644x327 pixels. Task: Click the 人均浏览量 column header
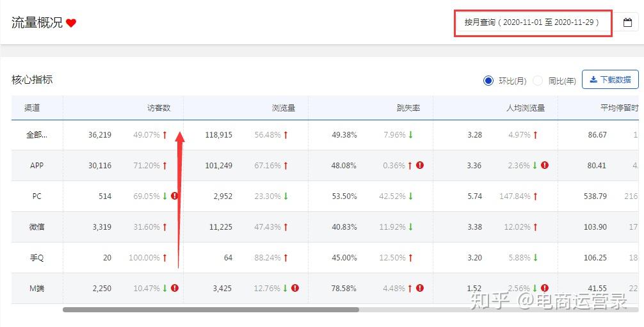pyautogui.click(x=526, y=108)
